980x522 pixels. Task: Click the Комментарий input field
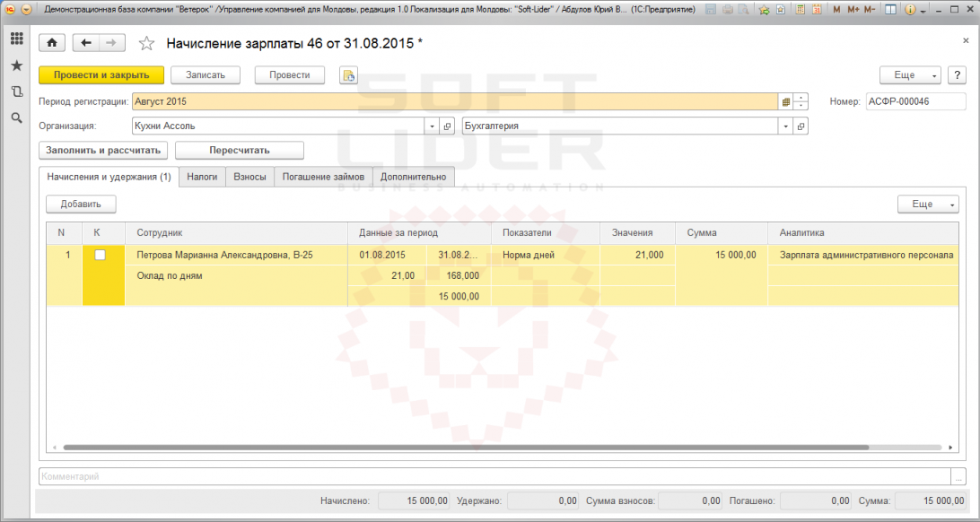494,476
